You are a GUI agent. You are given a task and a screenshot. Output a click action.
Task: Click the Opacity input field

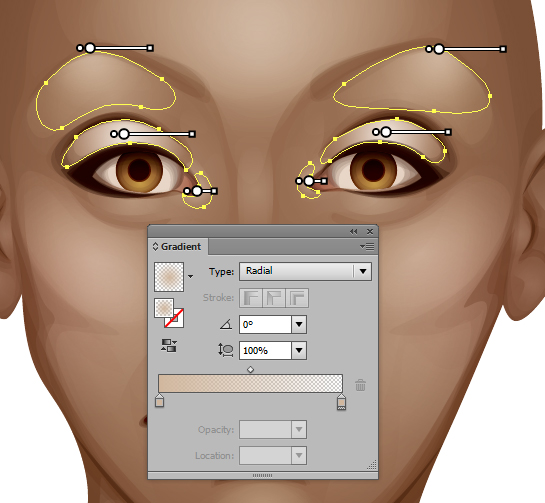[x=265, y=430]
